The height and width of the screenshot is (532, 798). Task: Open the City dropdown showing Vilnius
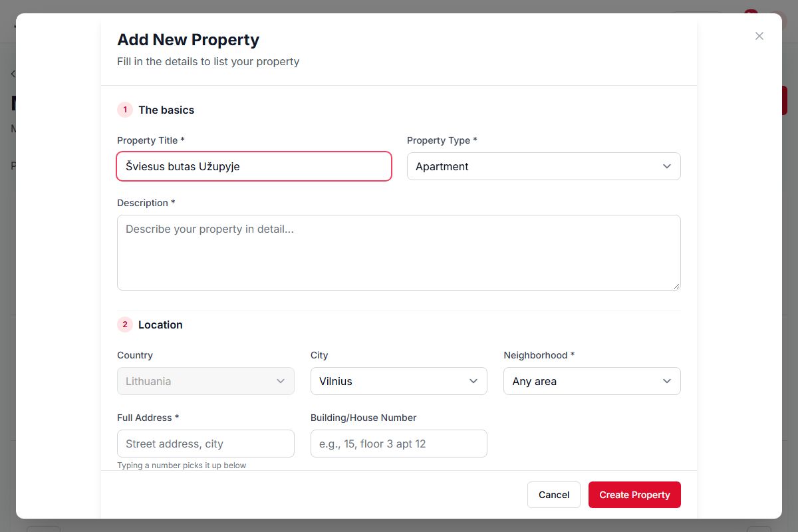coord(398,381)
